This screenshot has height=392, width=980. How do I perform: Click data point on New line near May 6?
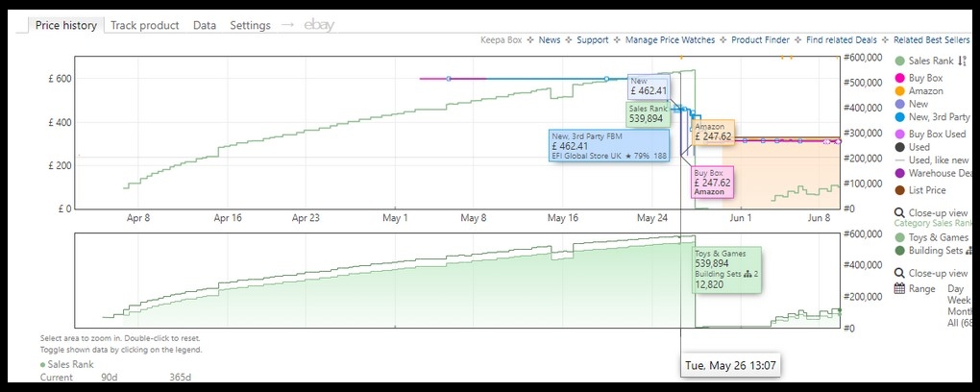449,79
